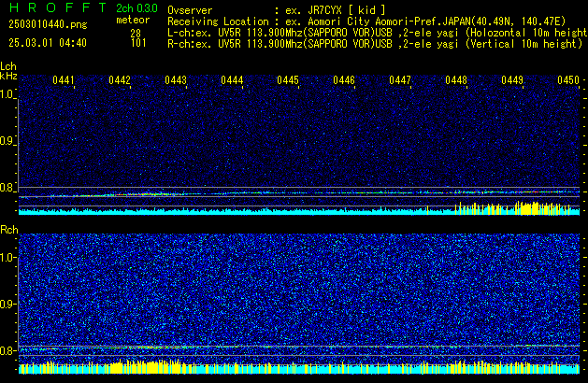Click the Rch channel label

tap(9, 230)
